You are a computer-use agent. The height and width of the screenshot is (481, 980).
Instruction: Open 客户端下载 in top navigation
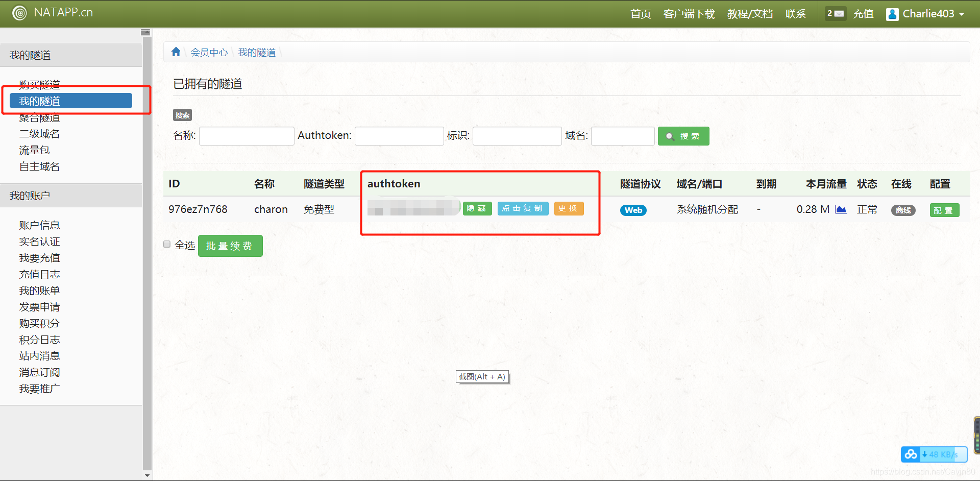coord(689,14)
